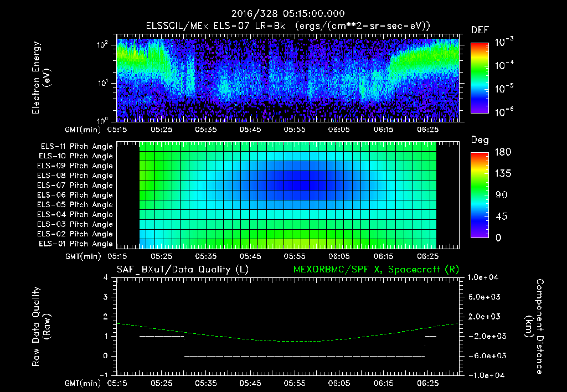Viewport: 567px width, 392px height.
Task: Click the plot timestamp 2016/328 05:15:00.000
Action: coord(288,14)
